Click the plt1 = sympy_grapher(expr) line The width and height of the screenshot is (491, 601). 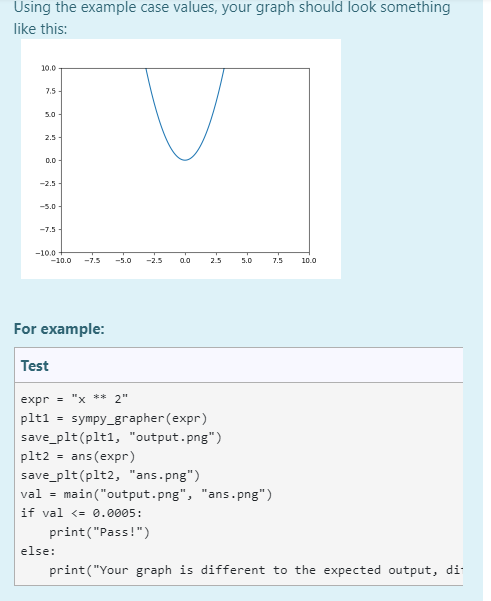coord(114,418)
